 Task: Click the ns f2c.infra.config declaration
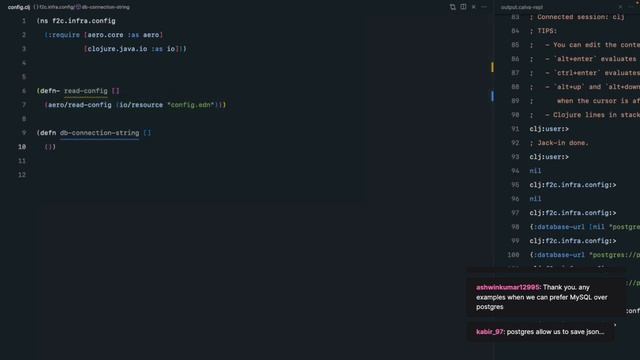[76, 21]
